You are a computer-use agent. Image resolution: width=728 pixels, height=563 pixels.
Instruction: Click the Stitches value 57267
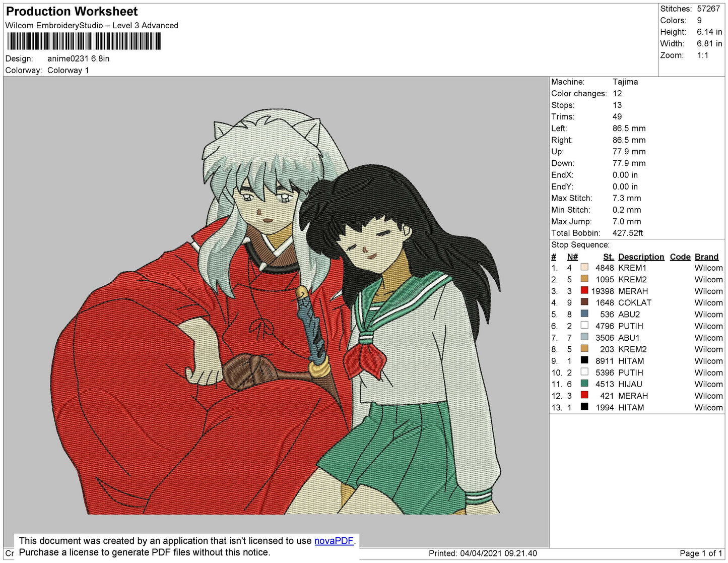coord(708,9)
